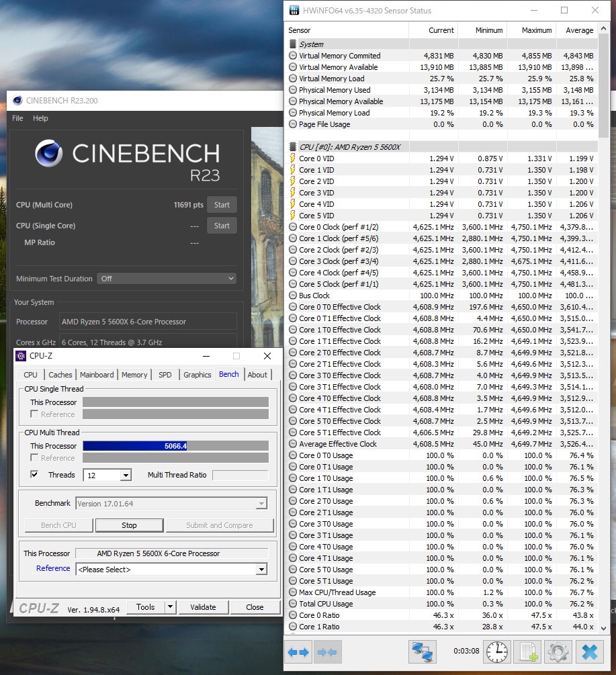The width and height of the screenshot is (616, 675).
Task: Click the Maximum column header in HWiNFO
Action: click(x=531, y=30)
